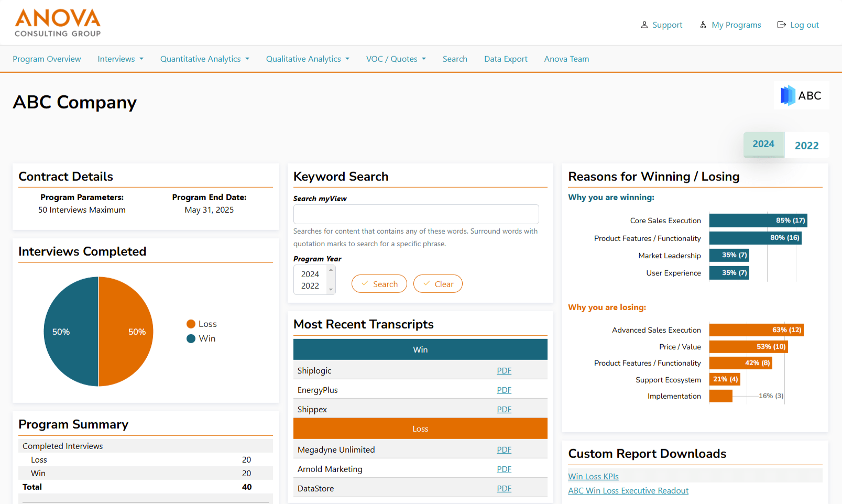
Task: Click the Support person icon
Action: [644, 25]
